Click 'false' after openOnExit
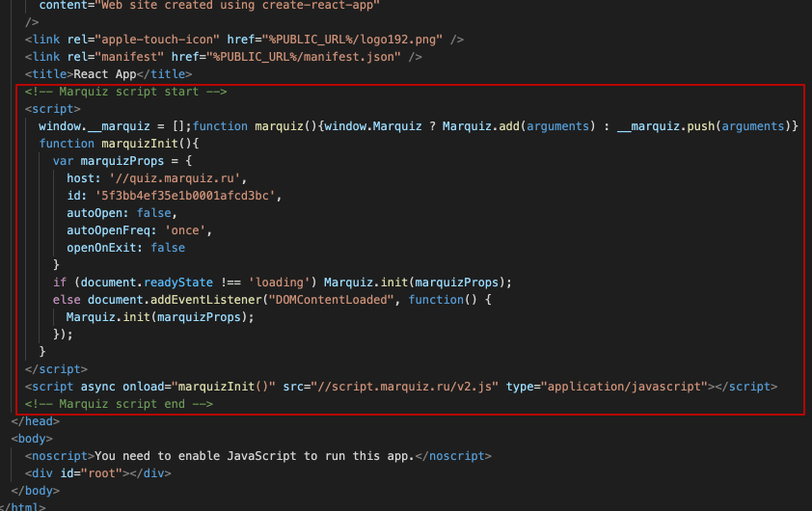 (168, 248)
